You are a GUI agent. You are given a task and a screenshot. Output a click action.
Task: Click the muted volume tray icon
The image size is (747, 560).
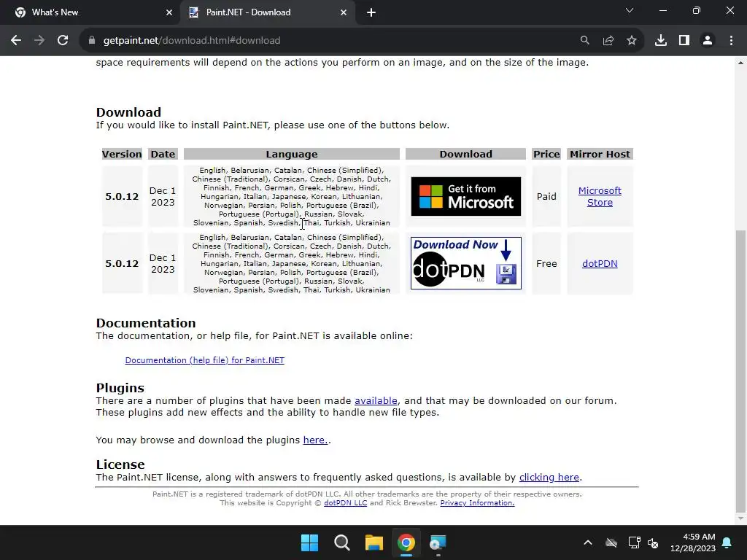click(x=653, y=542)
